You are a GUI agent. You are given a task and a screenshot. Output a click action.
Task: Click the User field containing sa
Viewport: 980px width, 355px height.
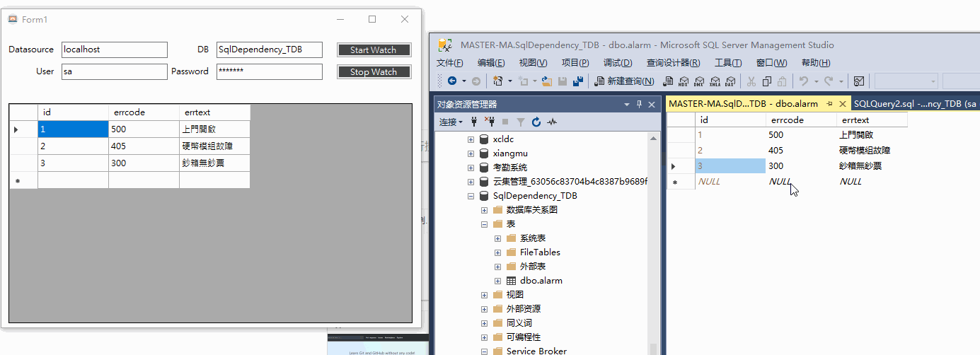(115, 71)
